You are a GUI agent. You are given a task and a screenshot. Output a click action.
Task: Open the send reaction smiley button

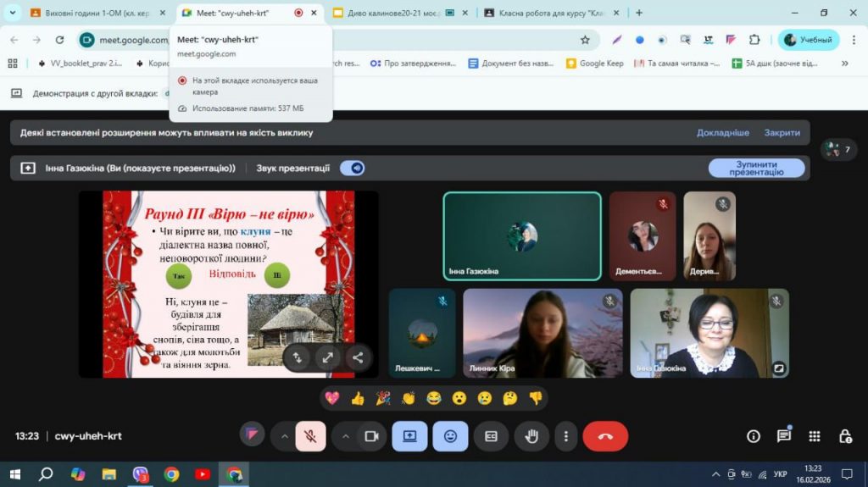[x=450, y=436]
